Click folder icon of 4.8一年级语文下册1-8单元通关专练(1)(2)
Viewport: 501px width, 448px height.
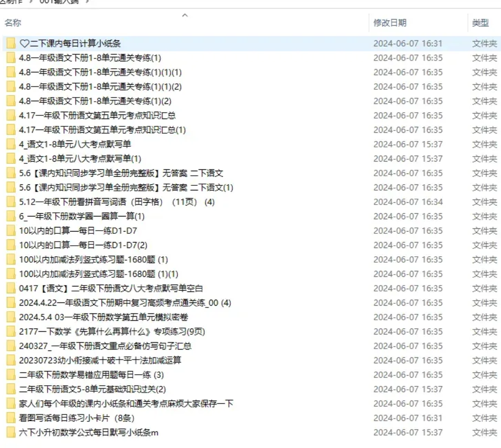click(11, 101)
